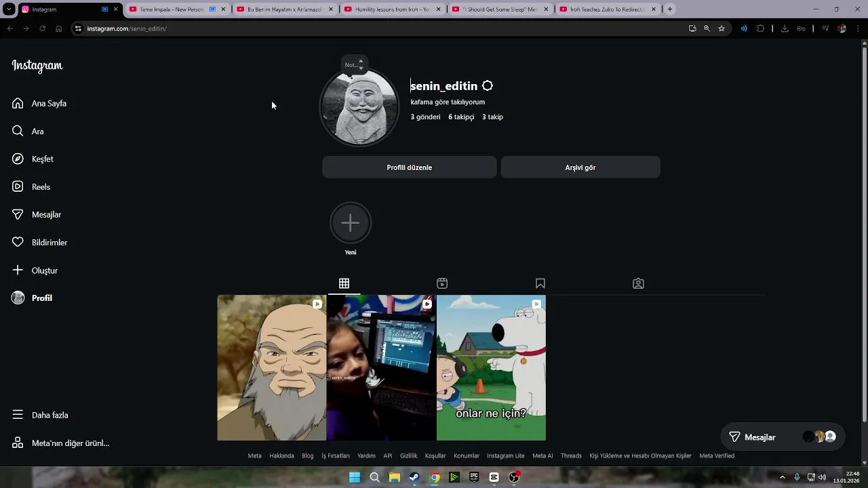
Task: Switch to I Should Get Some Sleep tab
Action: click(x=499, y=9)
